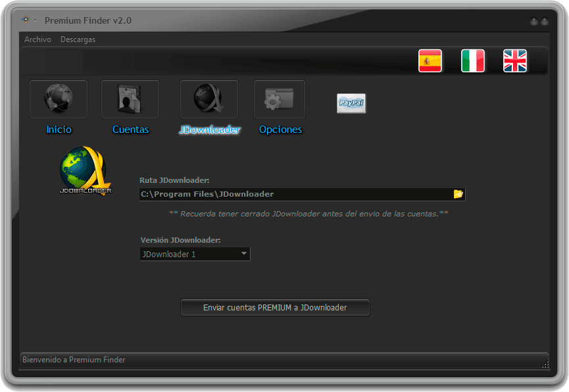
Task: Click the window resize grip corner
Action: tap(545, 364)
